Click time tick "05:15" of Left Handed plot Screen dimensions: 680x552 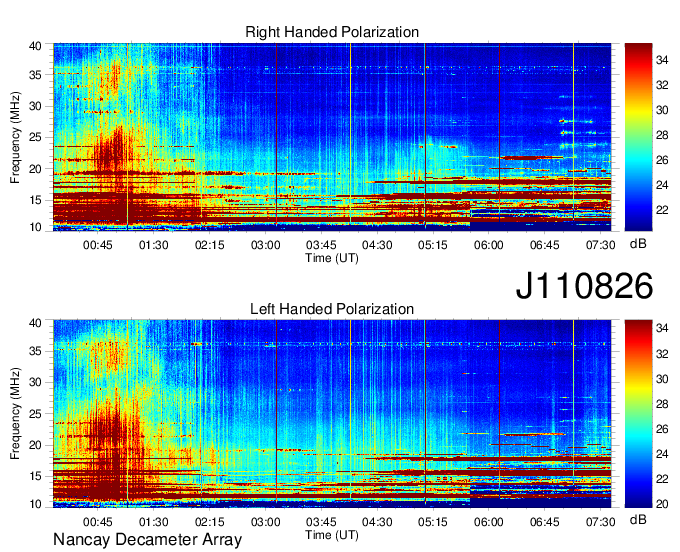coord(433,522)
